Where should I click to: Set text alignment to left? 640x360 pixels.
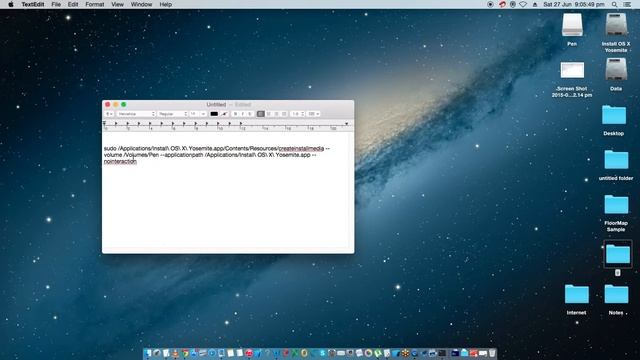261,114
